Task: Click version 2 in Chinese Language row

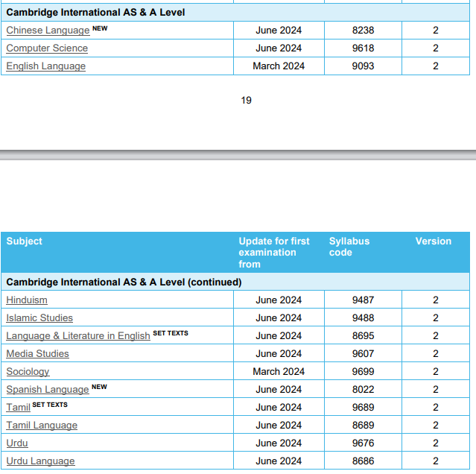Action: tap(436, 31)
